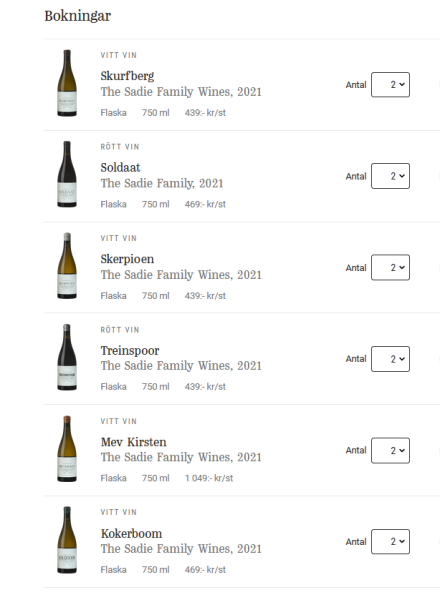Viewport: 440px width, 600px height.
Task: Open the Kokerboom title link
Action: coord(132,533)
